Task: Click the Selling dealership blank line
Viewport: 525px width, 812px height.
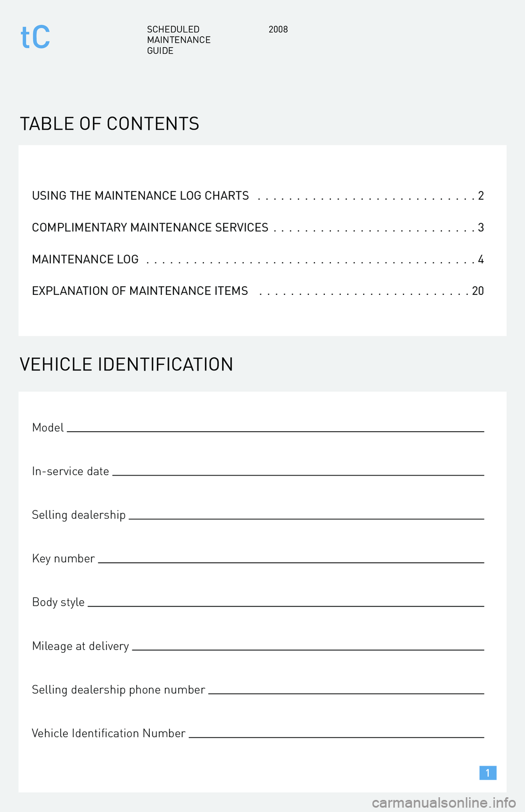Action: tap(307, 518)
